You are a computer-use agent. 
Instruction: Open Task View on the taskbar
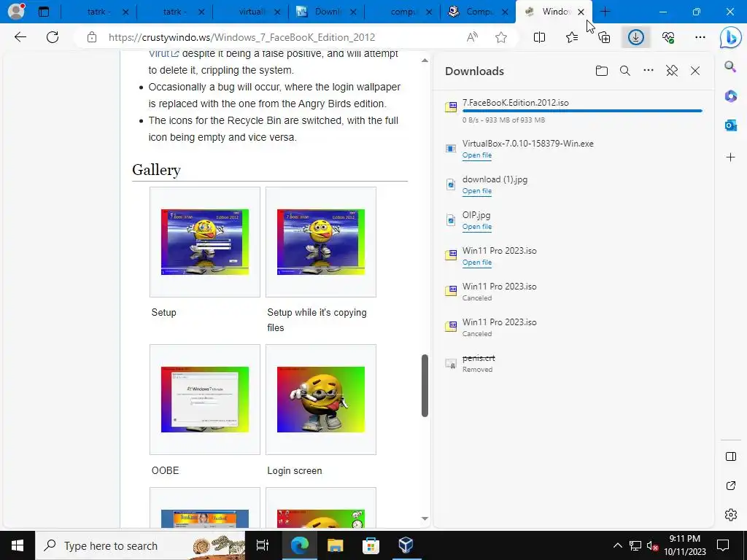pyautogui.click(x=263, y=545)
